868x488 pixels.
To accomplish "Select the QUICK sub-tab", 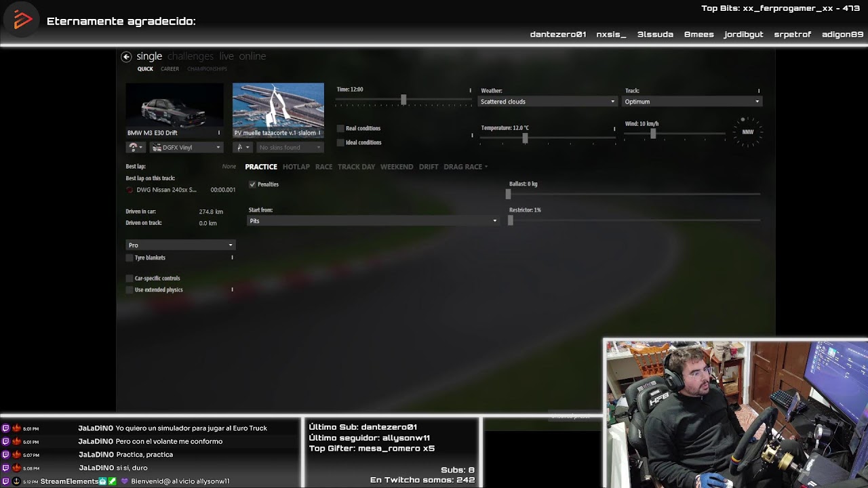I will [145, 69].
